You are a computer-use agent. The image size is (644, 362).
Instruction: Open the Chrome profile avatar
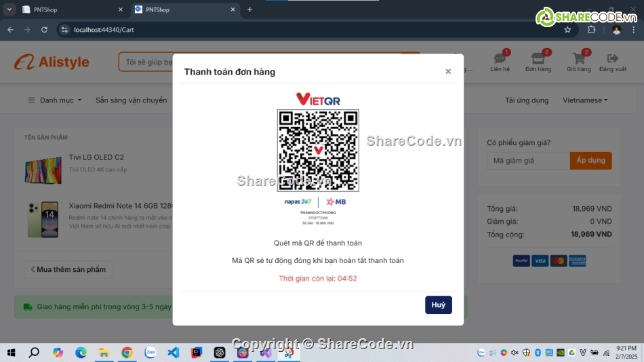point(616,30)
